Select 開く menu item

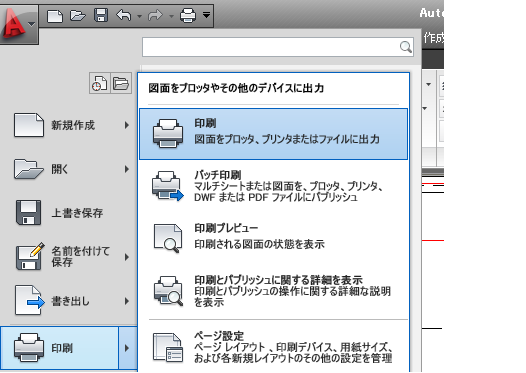click(x=69, y=169)
